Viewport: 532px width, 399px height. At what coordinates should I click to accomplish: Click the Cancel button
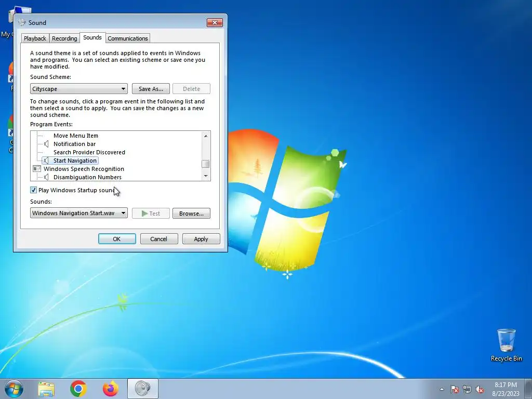click(x=159, y=239)
